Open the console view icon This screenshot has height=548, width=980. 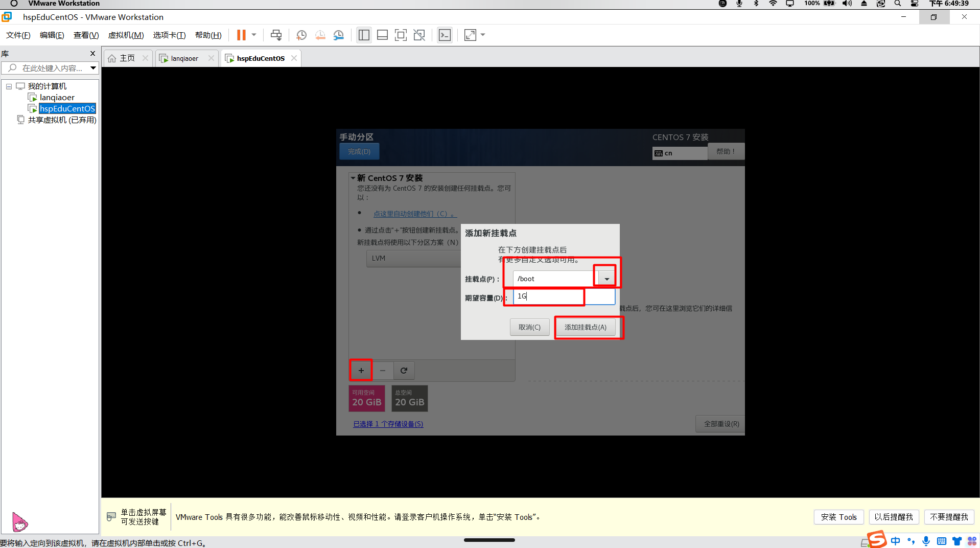[x=445, y=35]
